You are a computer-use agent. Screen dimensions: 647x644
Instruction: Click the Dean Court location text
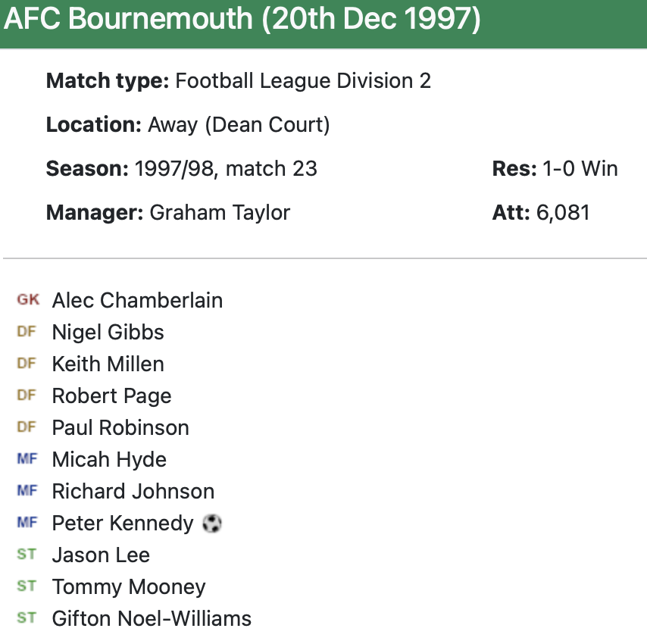(239, 124)
